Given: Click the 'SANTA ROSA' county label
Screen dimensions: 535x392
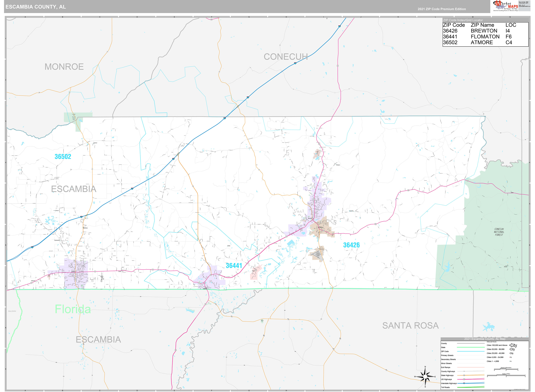Looking at the screenshot, I should (x=410, y=326).
